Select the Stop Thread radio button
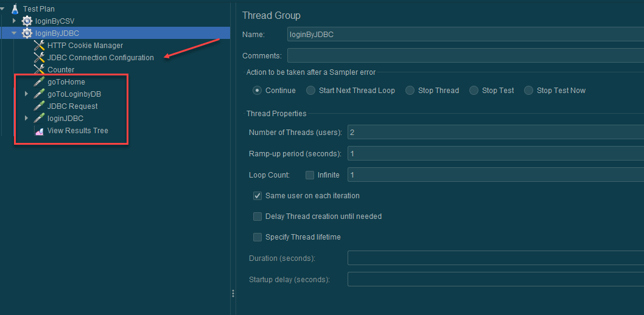Screen dimensions: 644x315 [x=413, y=91]
